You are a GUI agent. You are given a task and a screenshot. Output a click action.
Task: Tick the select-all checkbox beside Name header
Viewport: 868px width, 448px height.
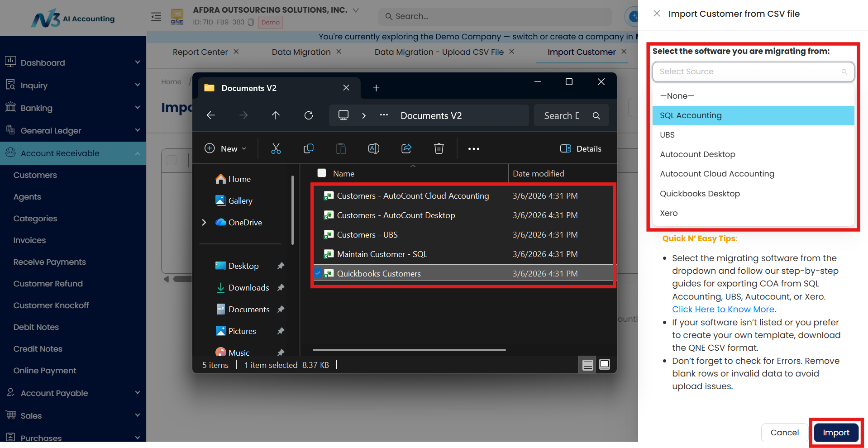tap(322, 173)
